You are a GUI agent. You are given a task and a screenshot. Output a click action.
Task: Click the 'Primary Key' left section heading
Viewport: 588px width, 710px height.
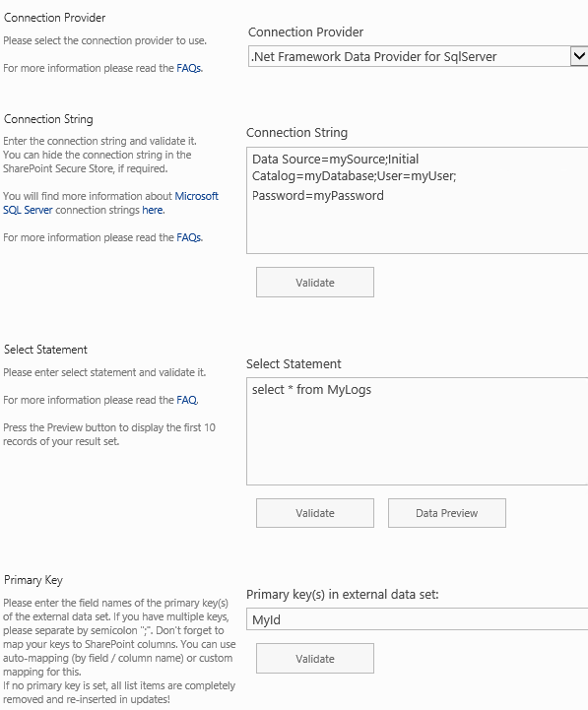tap(33, 580)
